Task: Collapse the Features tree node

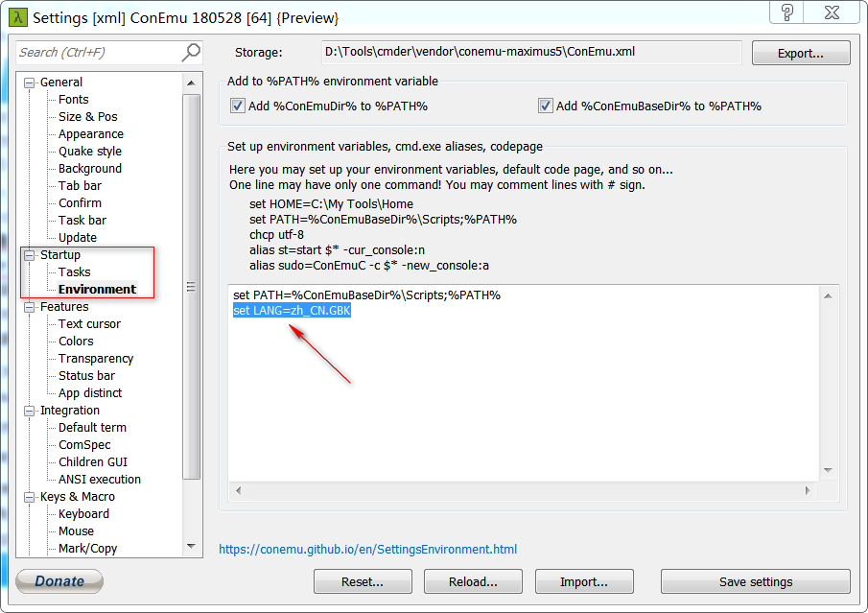Action: pos(29,307)
